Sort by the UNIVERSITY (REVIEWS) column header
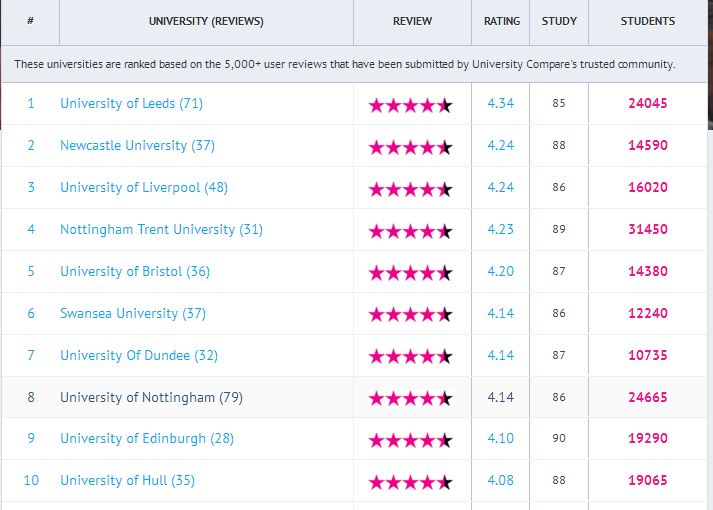 [x=206, y=21]
